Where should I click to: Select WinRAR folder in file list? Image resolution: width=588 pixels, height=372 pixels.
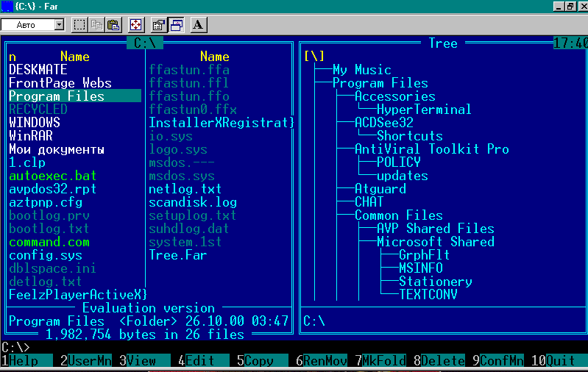[x=31, y=136]
